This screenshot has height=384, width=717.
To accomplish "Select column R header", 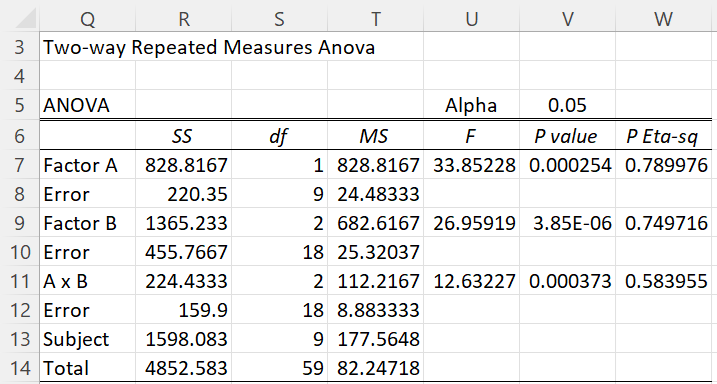I will 183,19.
